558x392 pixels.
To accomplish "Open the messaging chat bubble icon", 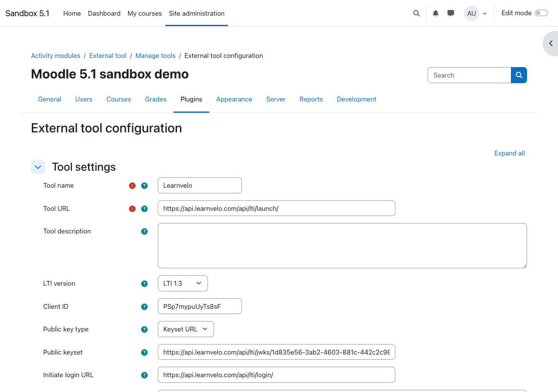I will [451, 13].
